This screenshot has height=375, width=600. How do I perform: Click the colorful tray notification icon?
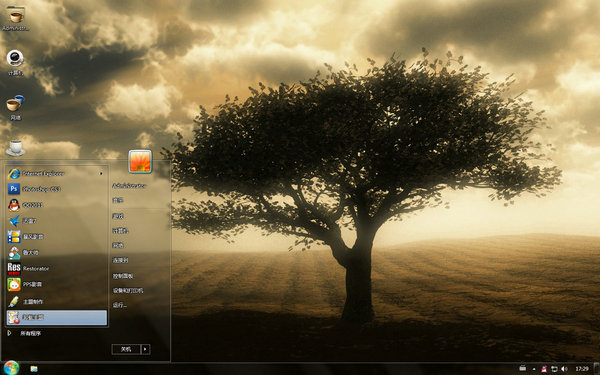coord(544,369)
